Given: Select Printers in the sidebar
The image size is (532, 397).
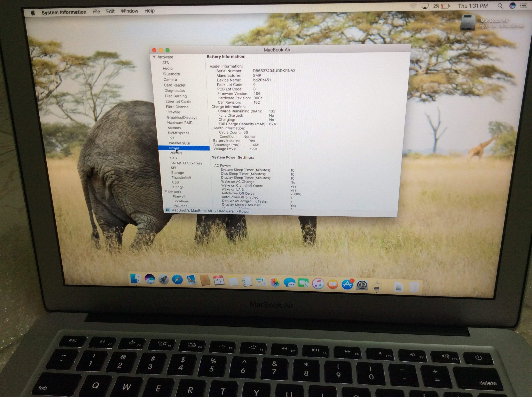Looking at the screenshot, I should click(x=176, y=153).
